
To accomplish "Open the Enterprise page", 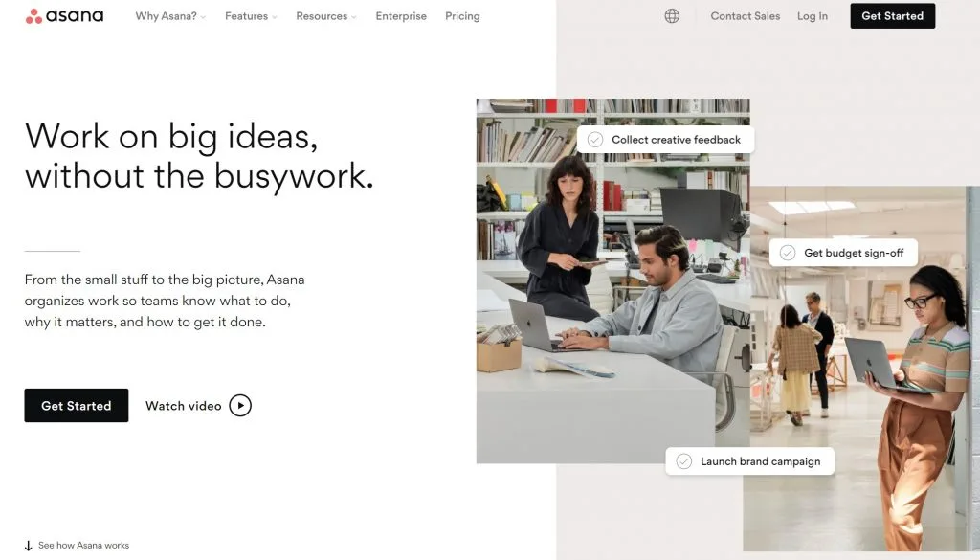I will (401, 16).
